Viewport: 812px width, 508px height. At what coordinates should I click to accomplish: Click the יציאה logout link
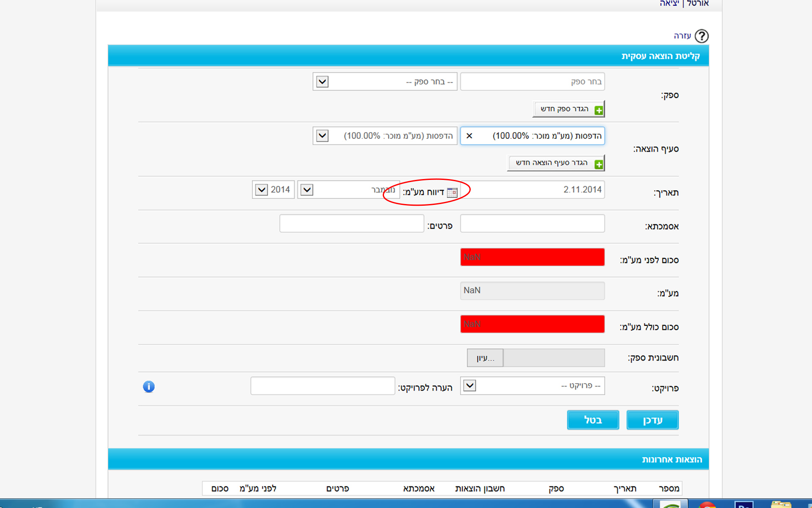coord(669,3)
